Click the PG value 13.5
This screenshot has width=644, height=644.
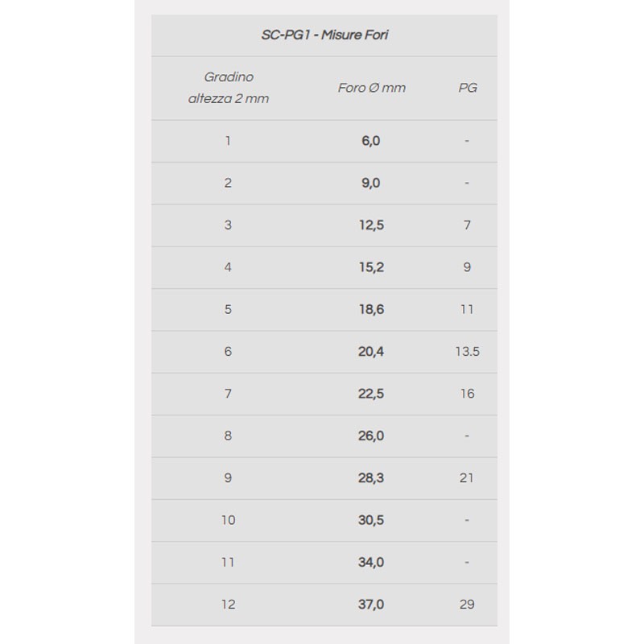tap(467, 352)
